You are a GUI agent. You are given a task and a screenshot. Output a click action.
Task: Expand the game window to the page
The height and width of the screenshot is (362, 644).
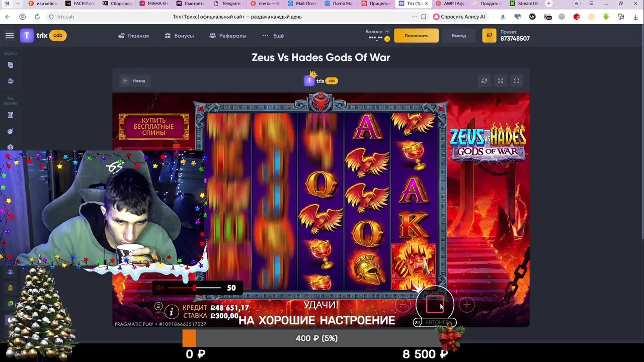(x=500, y=80)
